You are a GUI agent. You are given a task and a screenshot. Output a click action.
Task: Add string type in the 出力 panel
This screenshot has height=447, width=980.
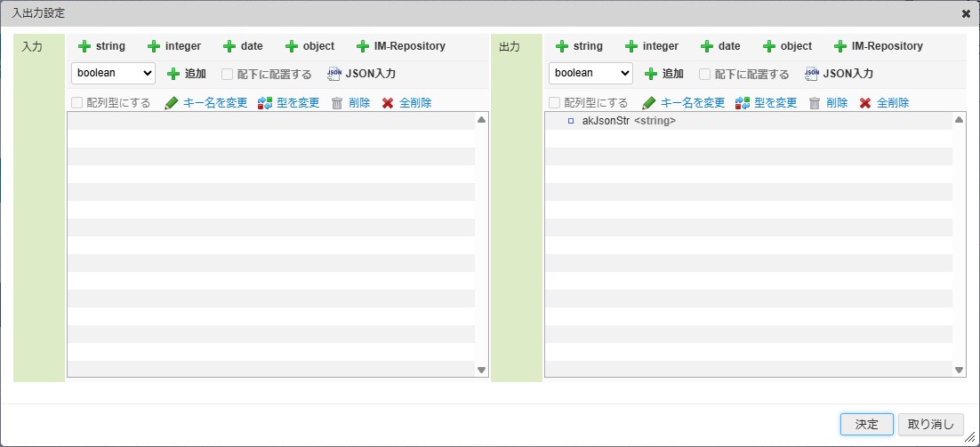[x=579, y=46]
